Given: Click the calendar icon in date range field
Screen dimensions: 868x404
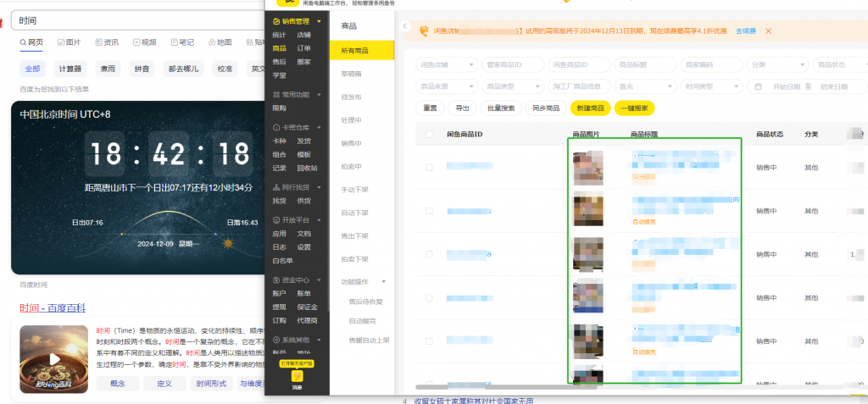Looking at the screenshot, I should [x=759, y=87].
